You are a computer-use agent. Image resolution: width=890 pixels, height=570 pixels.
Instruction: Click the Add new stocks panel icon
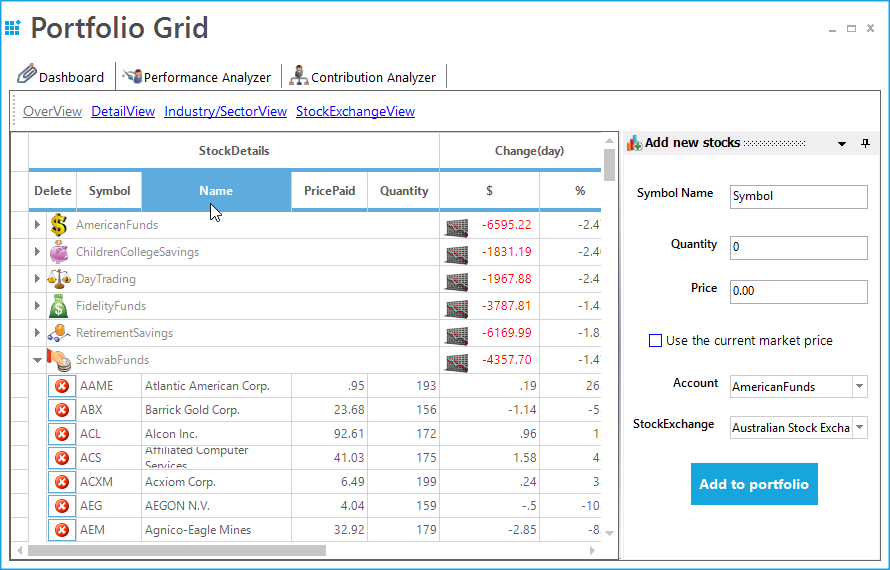coord(635,143)
